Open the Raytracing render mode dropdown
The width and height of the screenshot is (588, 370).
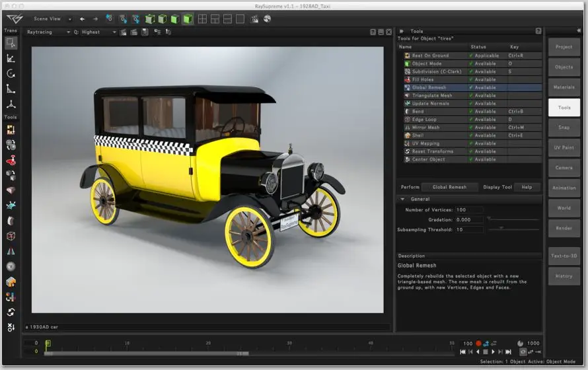(x=48, y=32)
